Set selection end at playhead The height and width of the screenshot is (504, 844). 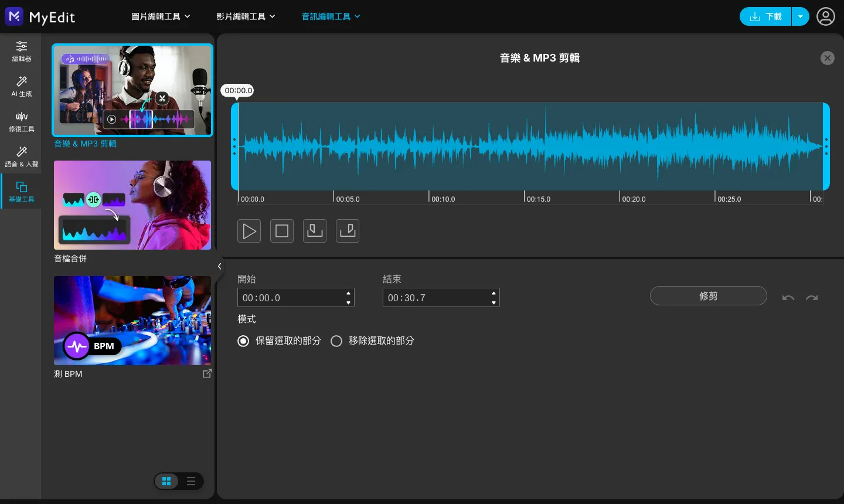(x=348, y=231)
